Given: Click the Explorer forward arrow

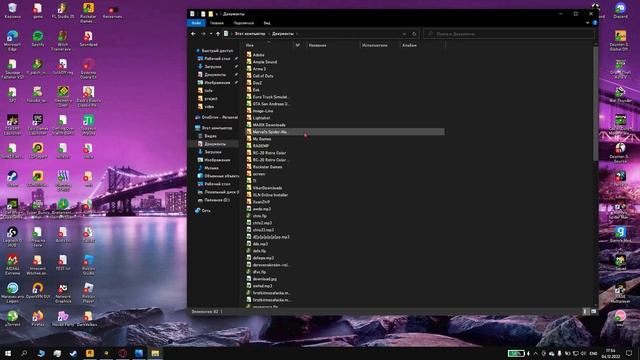Looking at the screenshot, I should click(203, 34).
